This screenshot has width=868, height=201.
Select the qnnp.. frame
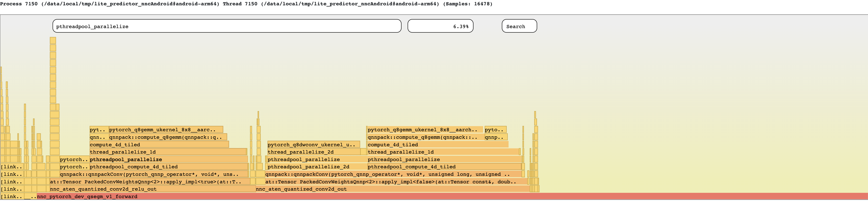496,137
